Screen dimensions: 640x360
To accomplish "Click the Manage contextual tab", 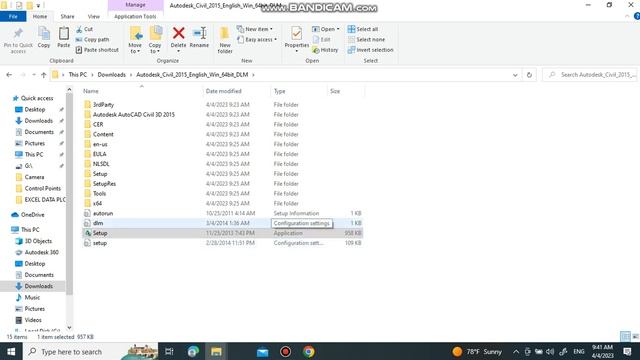I will (136, 5).
